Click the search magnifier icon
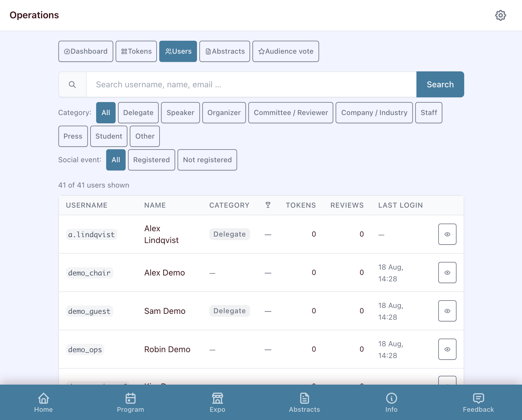The image size is (522, 420). 72,85
